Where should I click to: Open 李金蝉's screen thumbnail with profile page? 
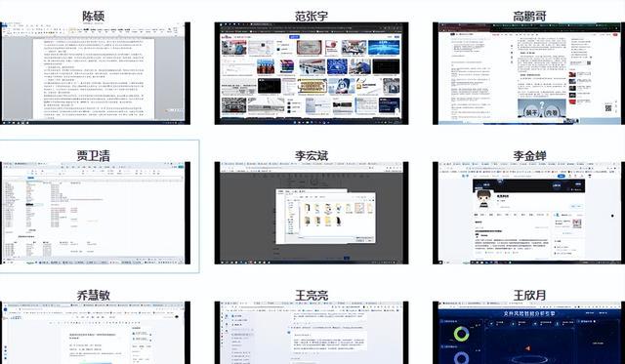(528, 213)
